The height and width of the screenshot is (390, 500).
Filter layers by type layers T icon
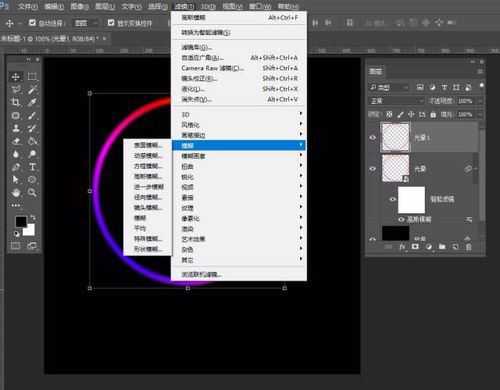tap(444, 87)
